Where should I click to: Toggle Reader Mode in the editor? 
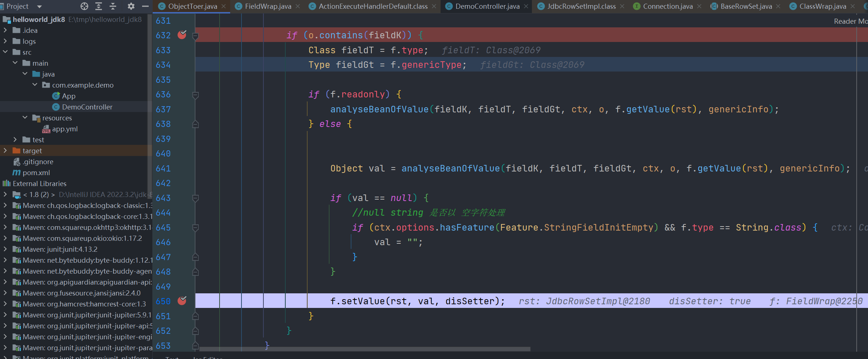pos(849,21)
